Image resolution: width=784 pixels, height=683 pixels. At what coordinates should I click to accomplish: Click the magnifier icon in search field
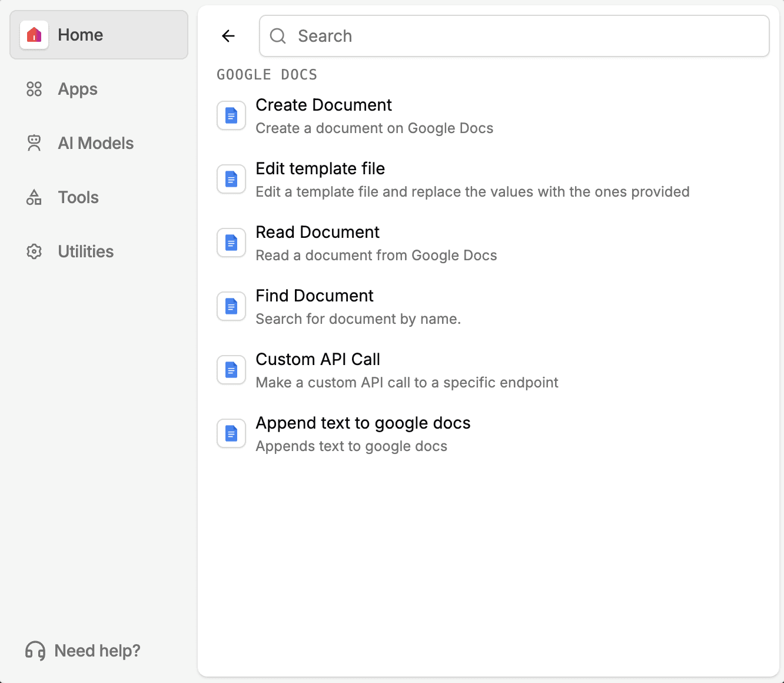tap(278, 36)
